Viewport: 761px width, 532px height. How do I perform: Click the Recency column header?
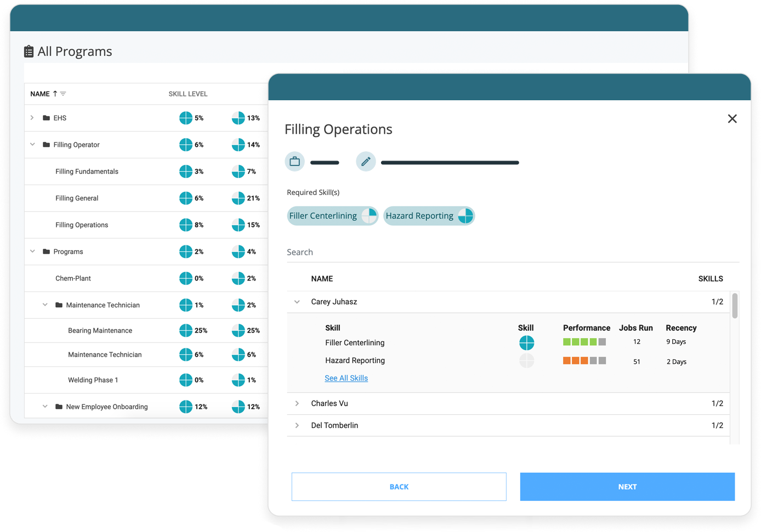[x=681, y=328]
